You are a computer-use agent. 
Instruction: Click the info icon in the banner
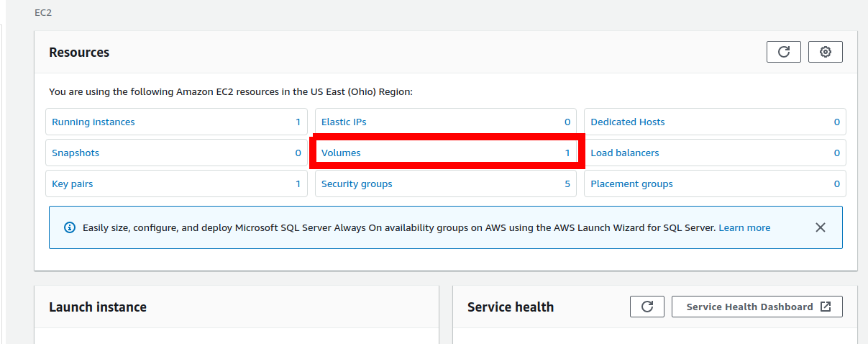[x=70, y=227]
